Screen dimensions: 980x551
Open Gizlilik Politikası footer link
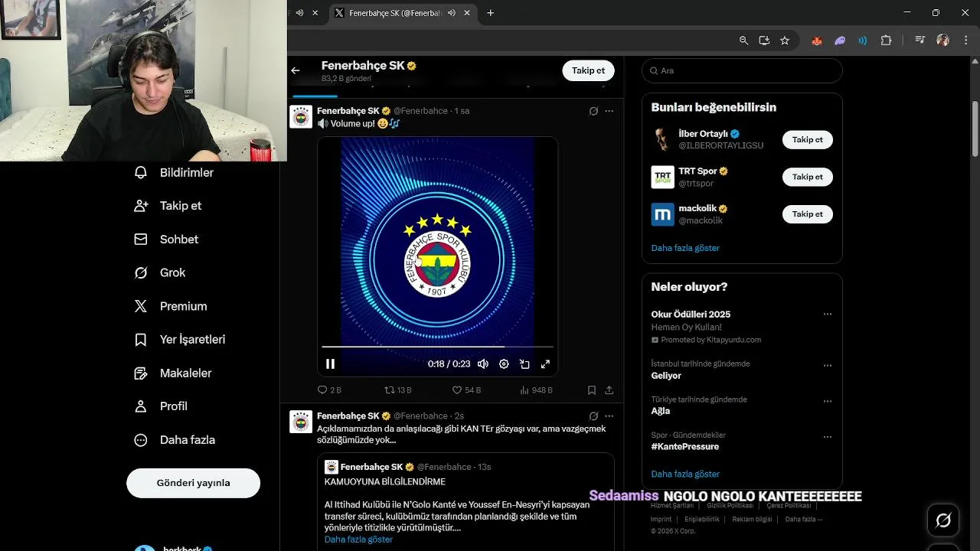[730, 506]
